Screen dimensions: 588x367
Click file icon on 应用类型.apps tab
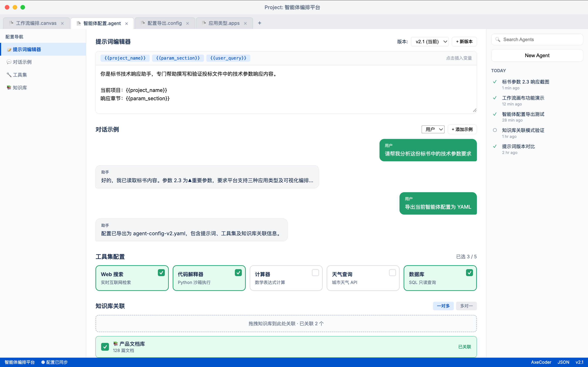204,23
